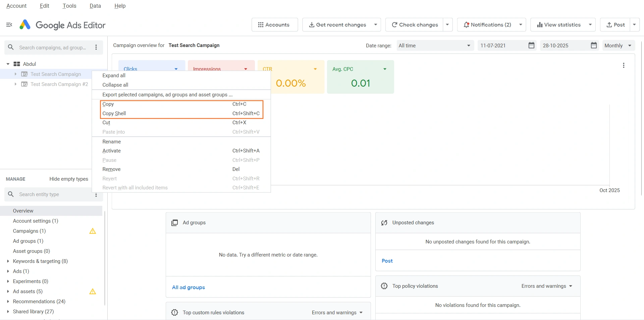Expand Keywords & targeting (8)
This screenshot has height=320, width=644.
8,261
